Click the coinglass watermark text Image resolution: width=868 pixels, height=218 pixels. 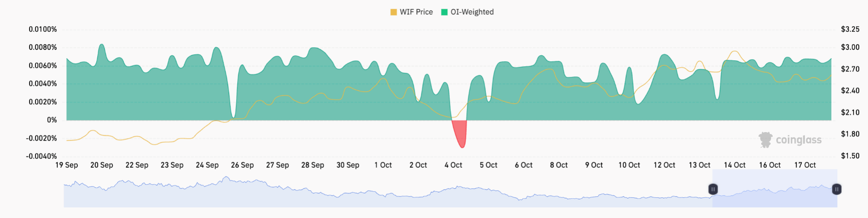[798, 140]
